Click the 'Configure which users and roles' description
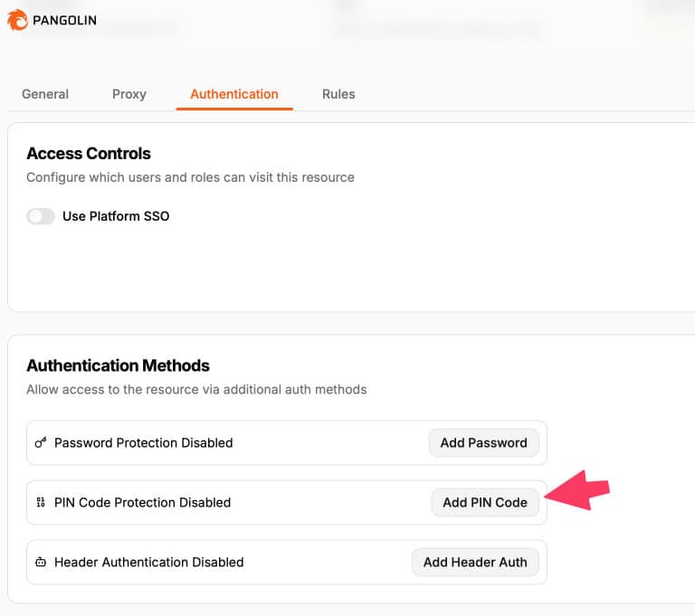This screenshot has width=695, height=616. [x=191, y=177]
